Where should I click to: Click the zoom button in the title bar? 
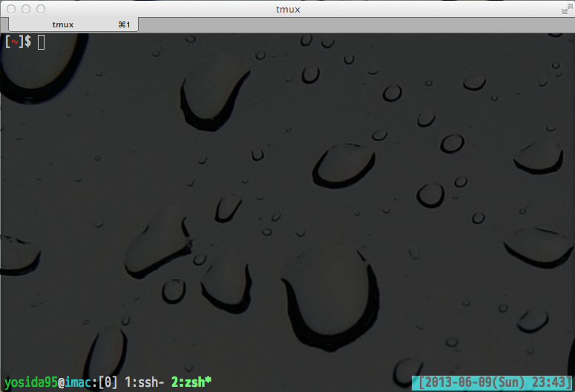pos(40,9)
